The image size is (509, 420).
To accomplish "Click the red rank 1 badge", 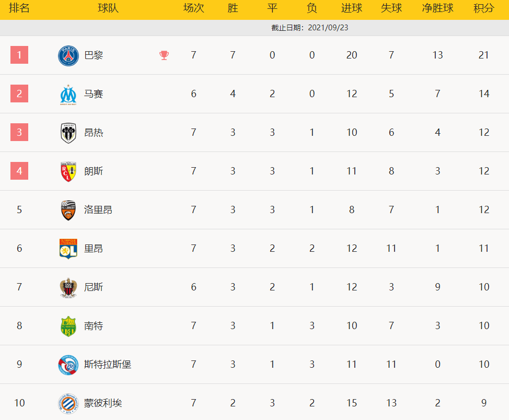I will pos(19,55).
